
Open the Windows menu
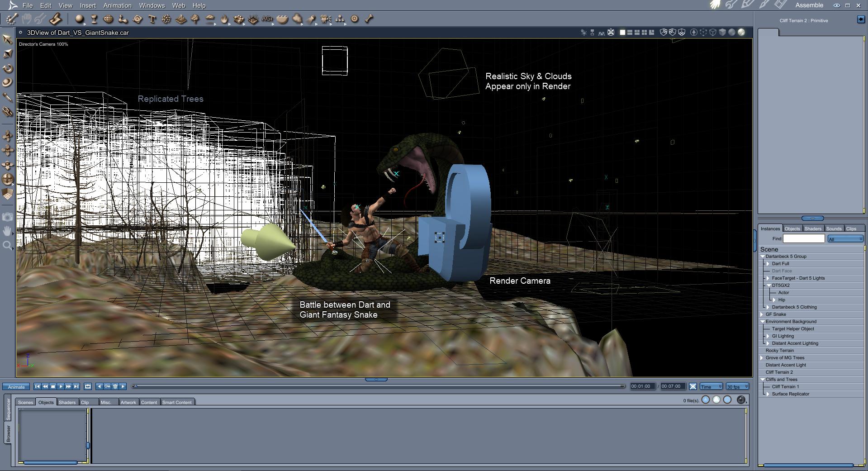pos(152,5)
